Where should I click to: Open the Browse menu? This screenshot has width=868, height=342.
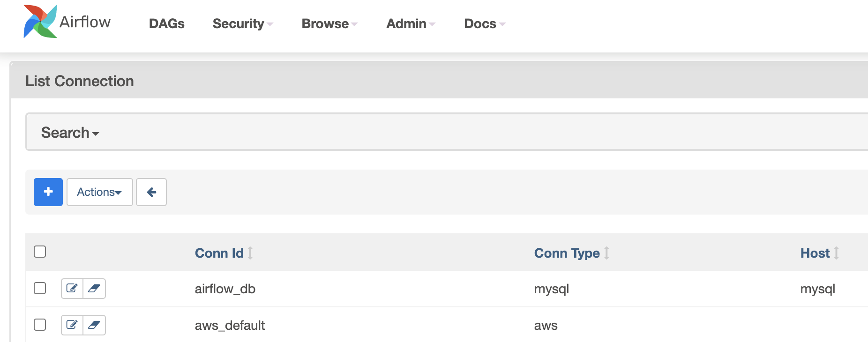pos(329,24)
